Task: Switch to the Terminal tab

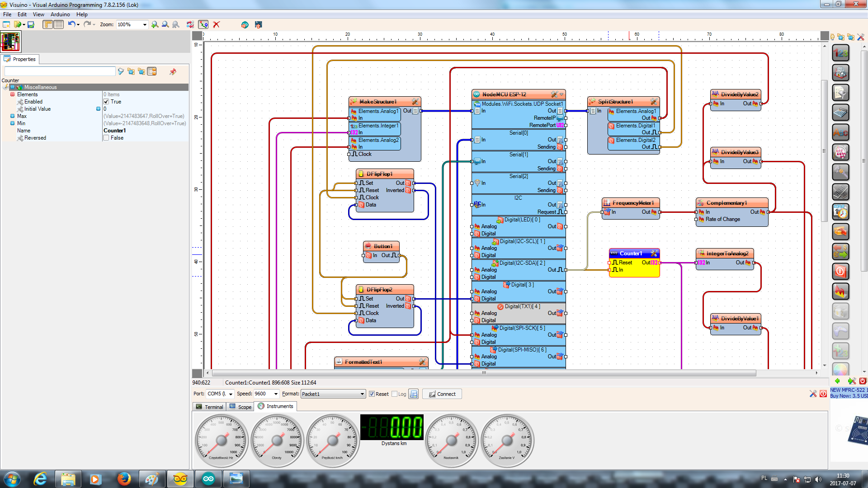Action: point(209,407)
